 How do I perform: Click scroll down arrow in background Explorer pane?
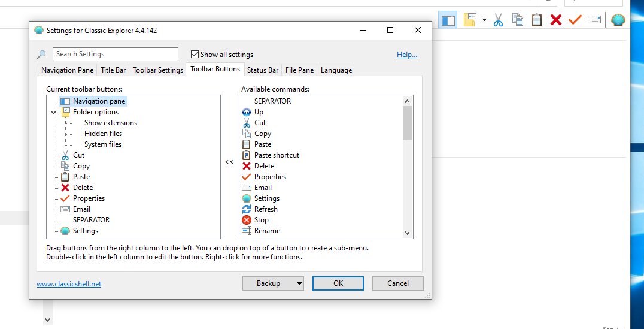tap(48, 319)
